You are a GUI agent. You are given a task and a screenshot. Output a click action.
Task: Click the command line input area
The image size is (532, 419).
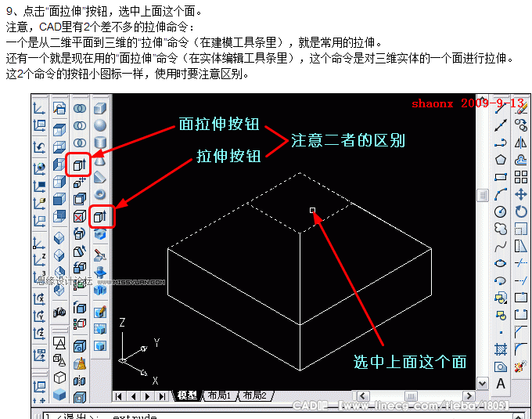(279, 417)
